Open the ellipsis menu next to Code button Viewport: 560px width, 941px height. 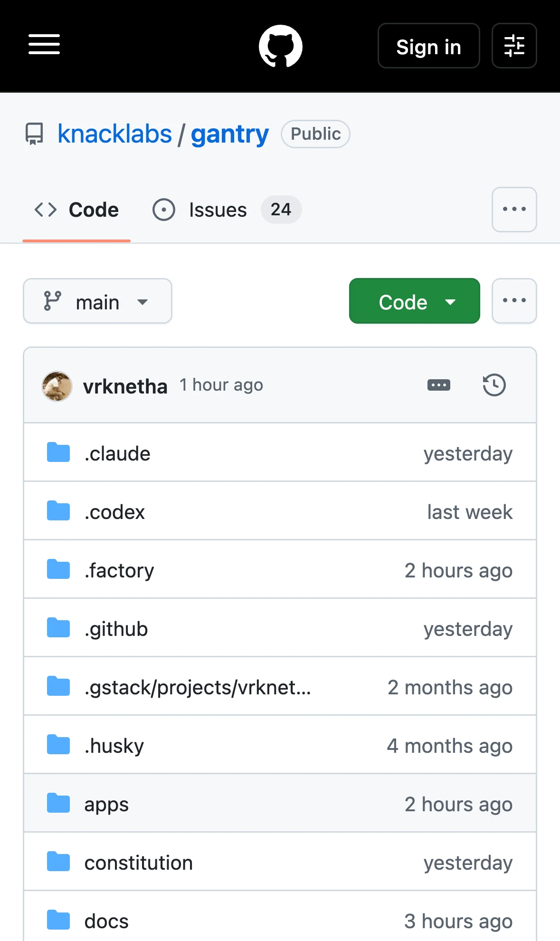tap(514, 301)
